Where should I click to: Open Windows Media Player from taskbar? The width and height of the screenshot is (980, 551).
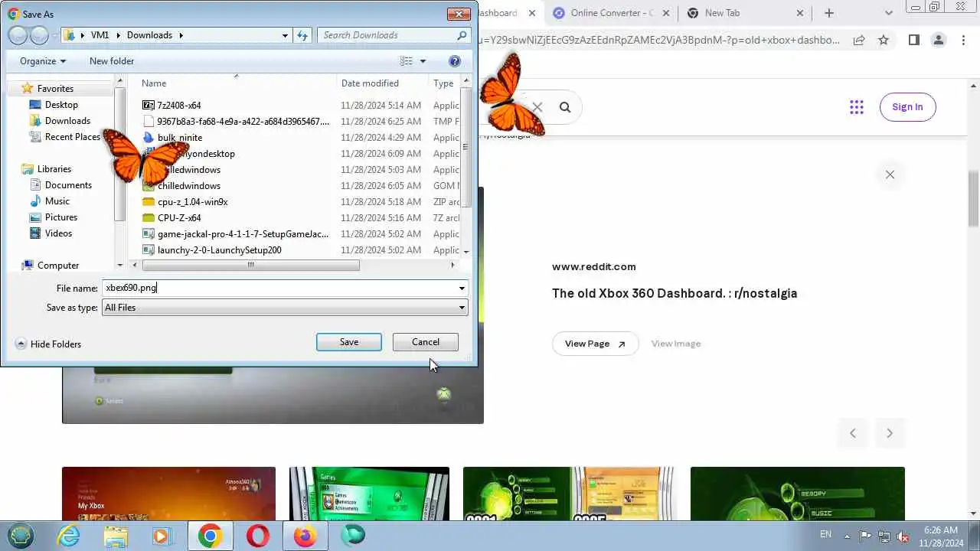click(x=163, y=536)
